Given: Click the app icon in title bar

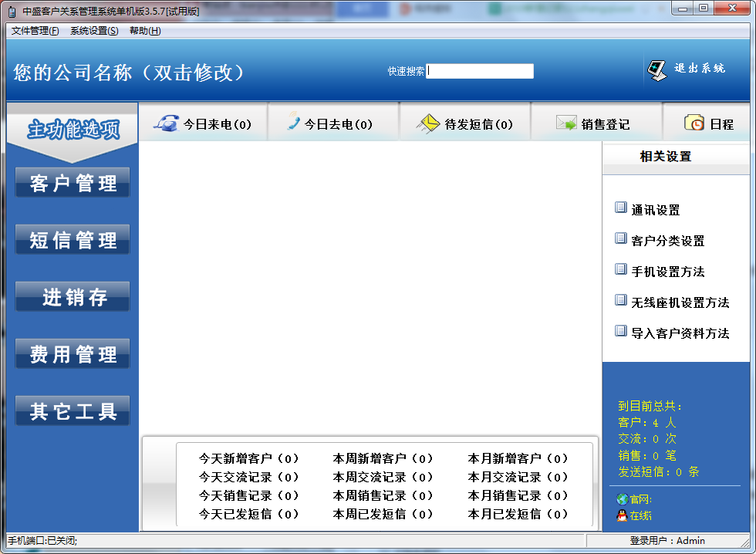Looking at the screenshot, I should [x=12, y=12].
